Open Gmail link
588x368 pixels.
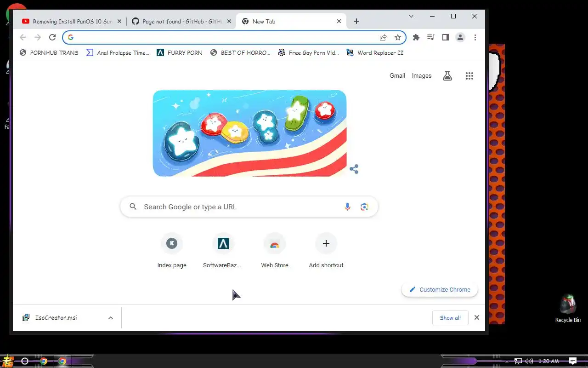[x=397, y=76]
